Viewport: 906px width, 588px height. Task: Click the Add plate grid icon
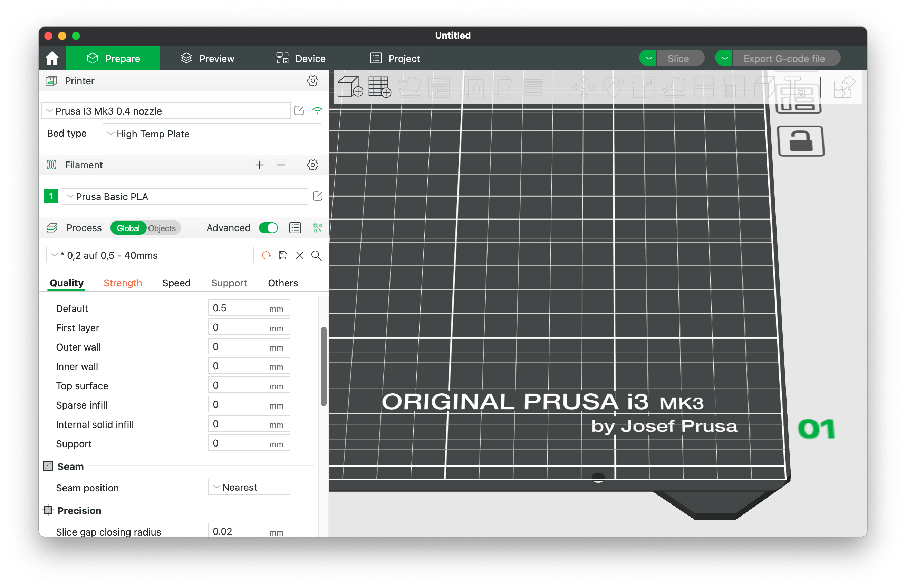[379, 87]
